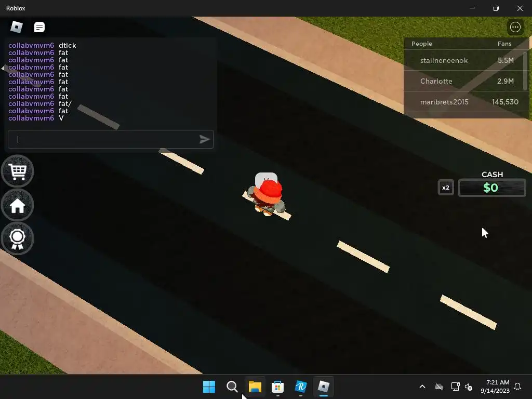The image size is (532, 399).
Task: Click the red-hat player avatar
Action: pos(267,195)
